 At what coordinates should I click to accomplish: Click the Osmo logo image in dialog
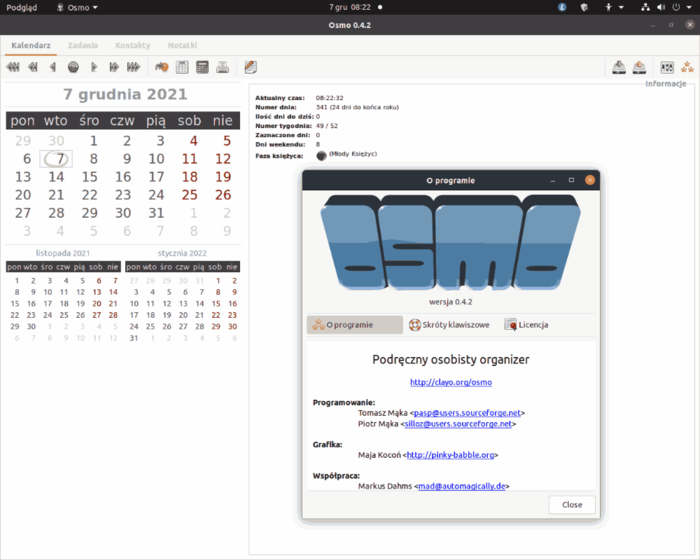pyautogui.click(x=450, y=242)
